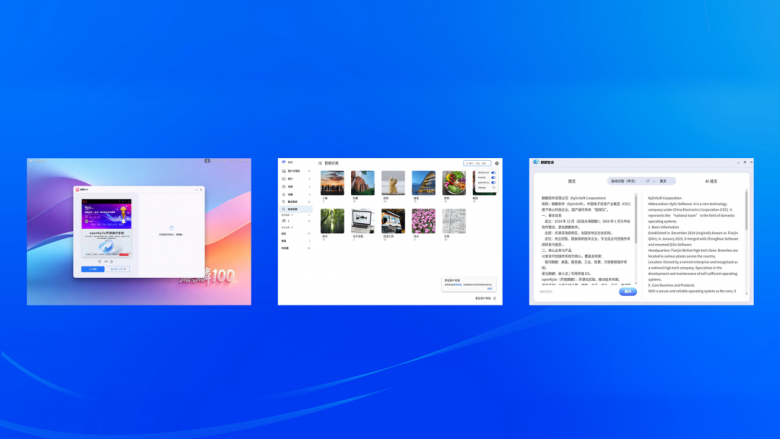
Task: Open the laptop category thumbnail in gallery
Action: [x=363, y=221]
